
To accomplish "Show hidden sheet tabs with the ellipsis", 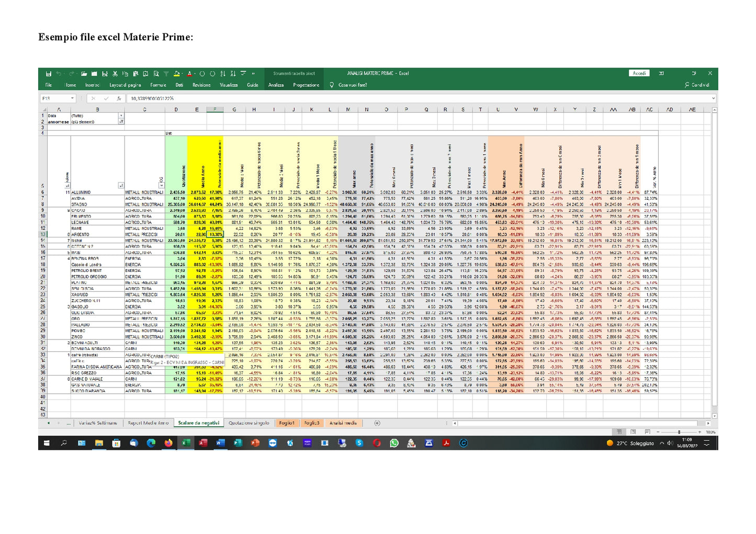I will click(x=69, y=423).
